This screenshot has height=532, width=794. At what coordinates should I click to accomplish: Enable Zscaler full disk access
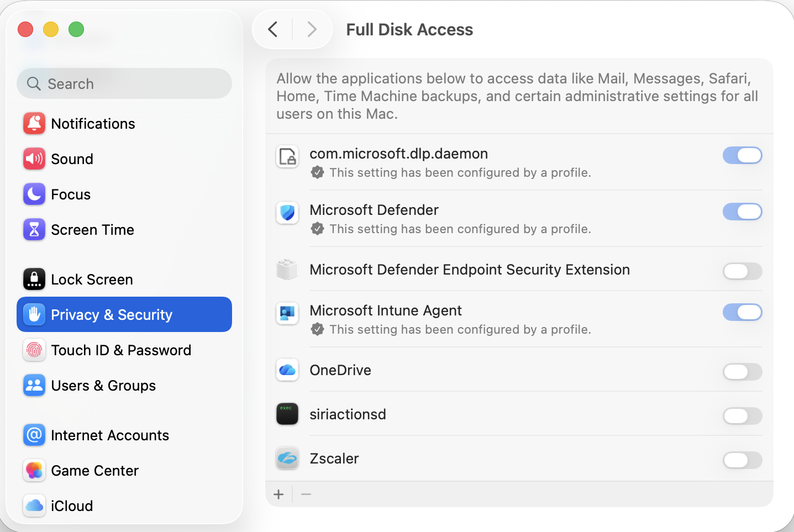[x=743, y=460]
